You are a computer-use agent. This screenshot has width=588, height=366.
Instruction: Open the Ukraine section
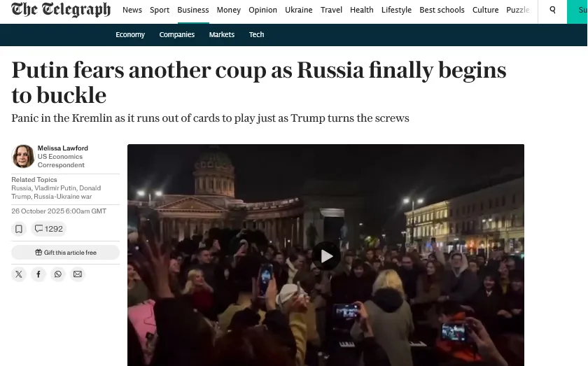[x=298, y=10]
